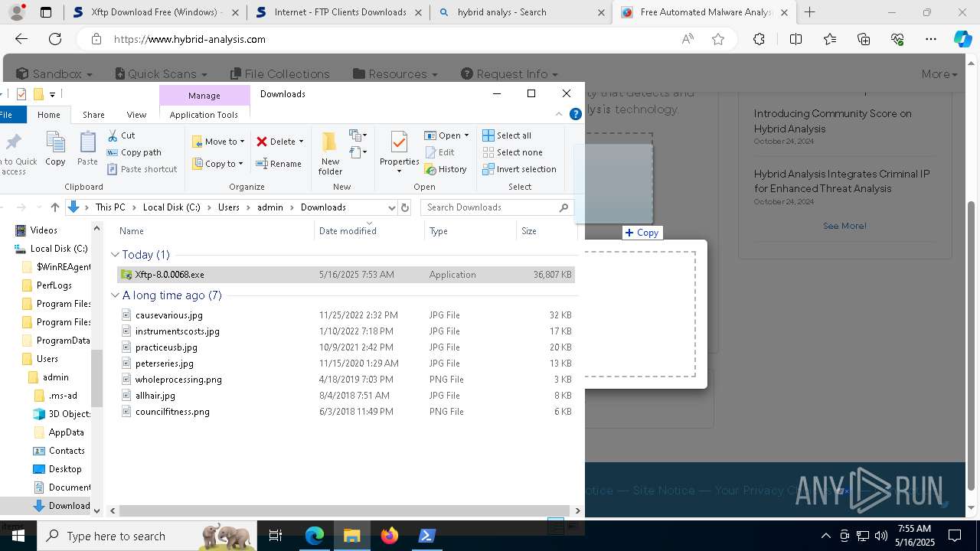Open Explorer Help question mark icon
Viewport: 980px width, 551px height.
[x=576, y=114]
